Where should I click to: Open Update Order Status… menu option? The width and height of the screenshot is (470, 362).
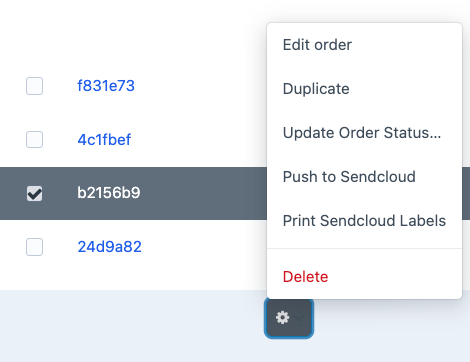(x=364, y=133)
